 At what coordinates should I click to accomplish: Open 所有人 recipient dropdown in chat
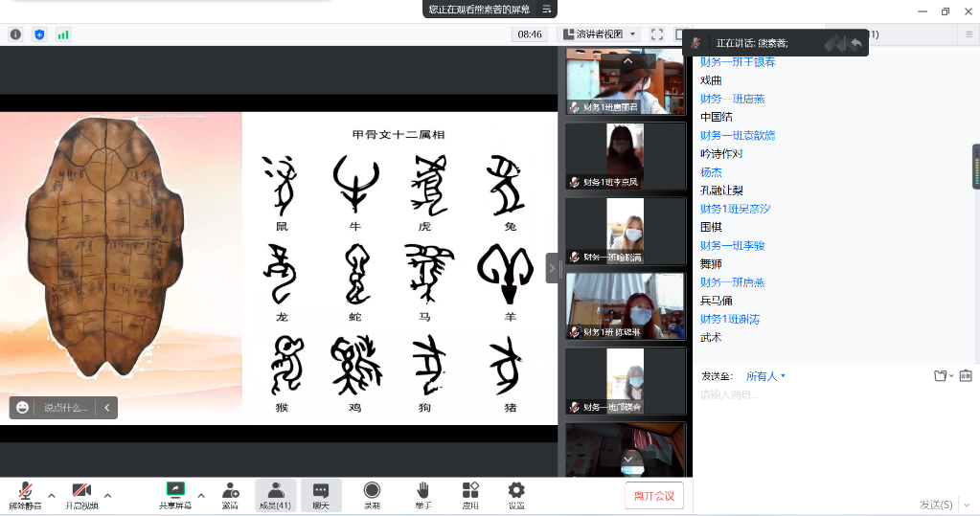pos(765,376)
